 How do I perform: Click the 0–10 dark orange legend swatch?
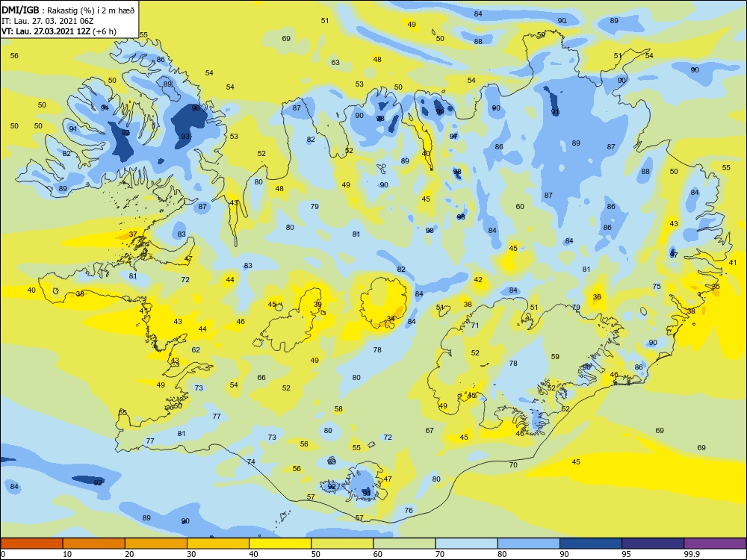tap(31, 544)
